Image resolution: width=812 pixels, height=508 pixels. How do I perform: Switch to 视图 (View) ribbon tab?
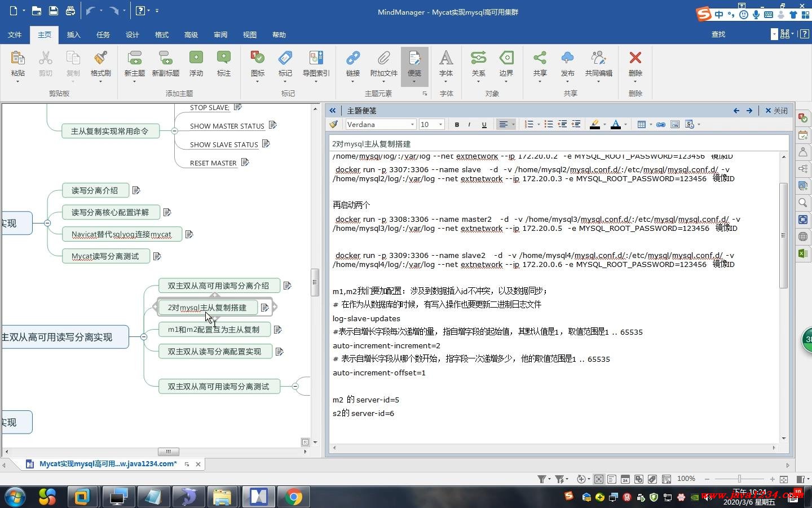250,34
